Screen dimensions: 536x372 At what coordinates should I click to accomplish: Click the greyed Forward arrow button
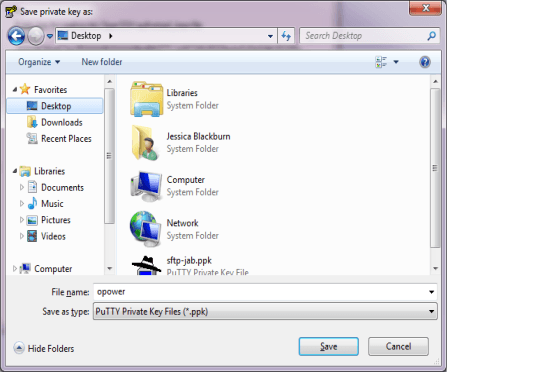36,36
